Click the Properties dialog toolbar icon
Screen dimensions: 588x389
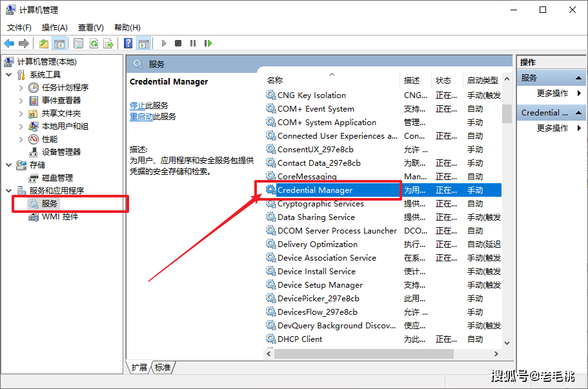point(77,43)
